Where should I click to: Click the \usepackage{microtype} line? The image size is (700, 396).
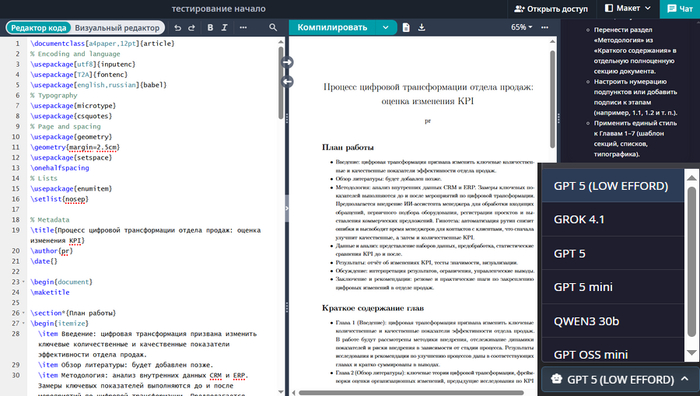click(x=73, y=106)
